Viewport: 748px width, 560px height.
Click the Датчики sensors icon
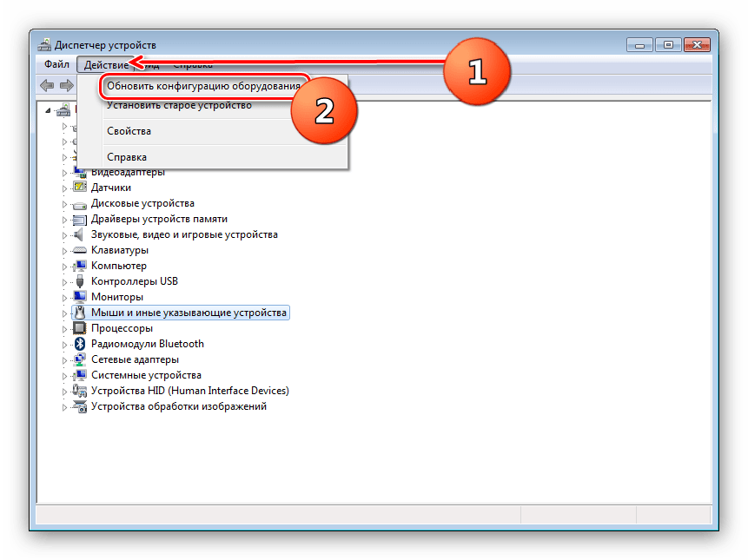(x=80, y=188)
